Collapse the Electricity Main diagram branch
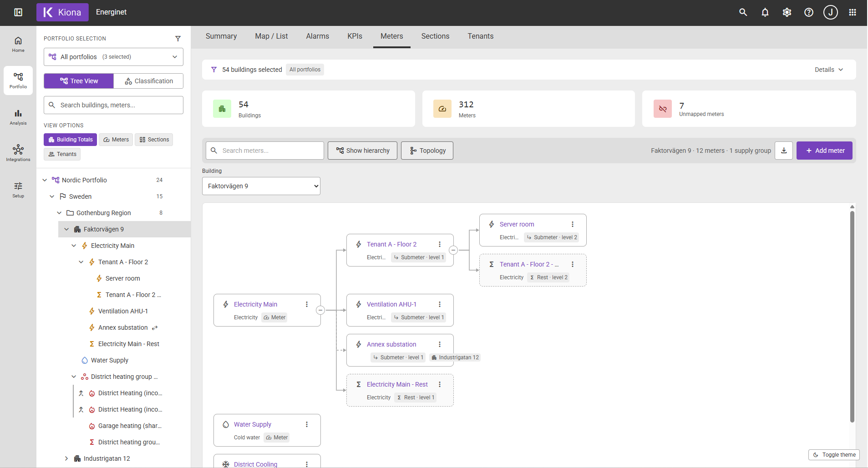This screenshot has height=468, width=868. coord(320,310)
